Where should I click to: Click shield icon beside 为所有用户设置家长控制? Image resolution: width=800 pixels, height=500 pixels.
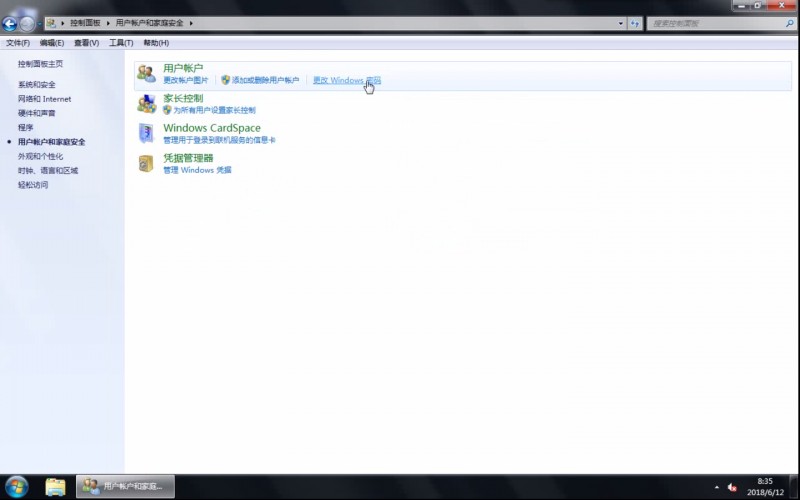click(167, 110)
